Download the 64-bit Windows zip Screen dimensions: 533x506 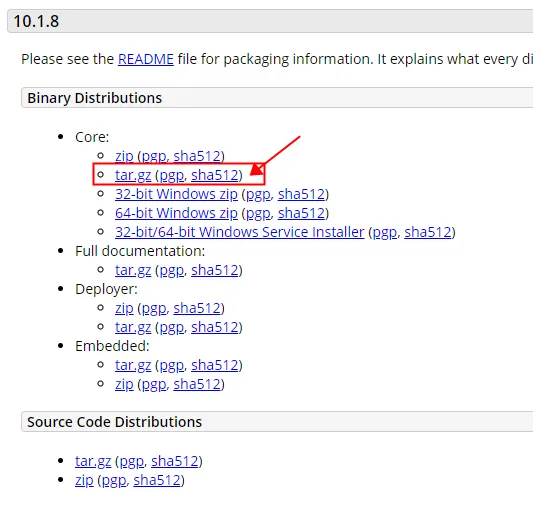point(176,213)
